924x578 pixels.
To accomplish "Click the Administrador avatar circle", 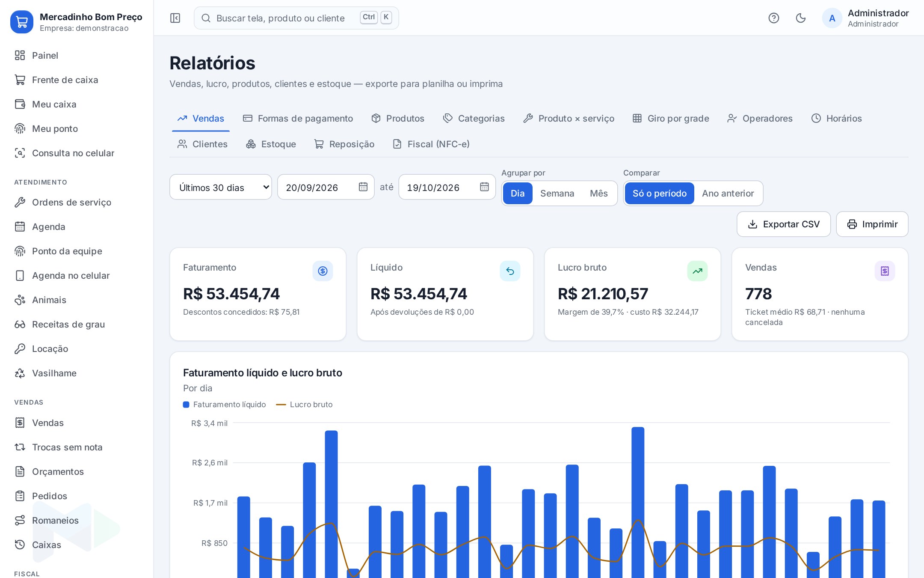I will click(x=832, y=18).
